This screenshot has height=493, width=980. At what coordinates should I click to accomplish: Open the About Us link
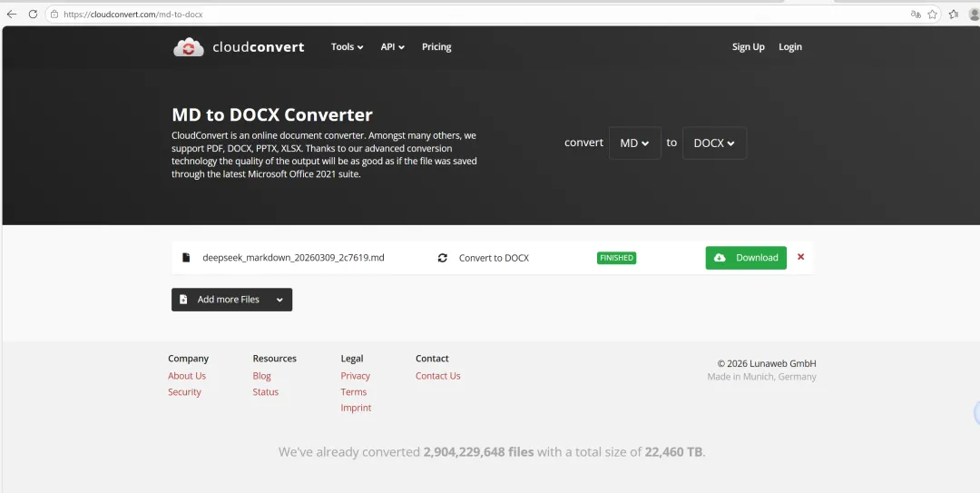pyautogui.click(x=187, y=376)
